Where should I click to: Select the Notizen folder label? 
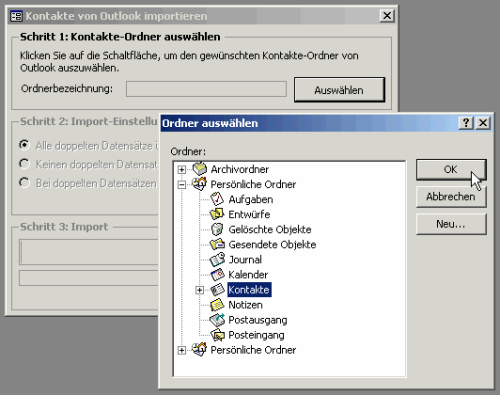[245, 305]
